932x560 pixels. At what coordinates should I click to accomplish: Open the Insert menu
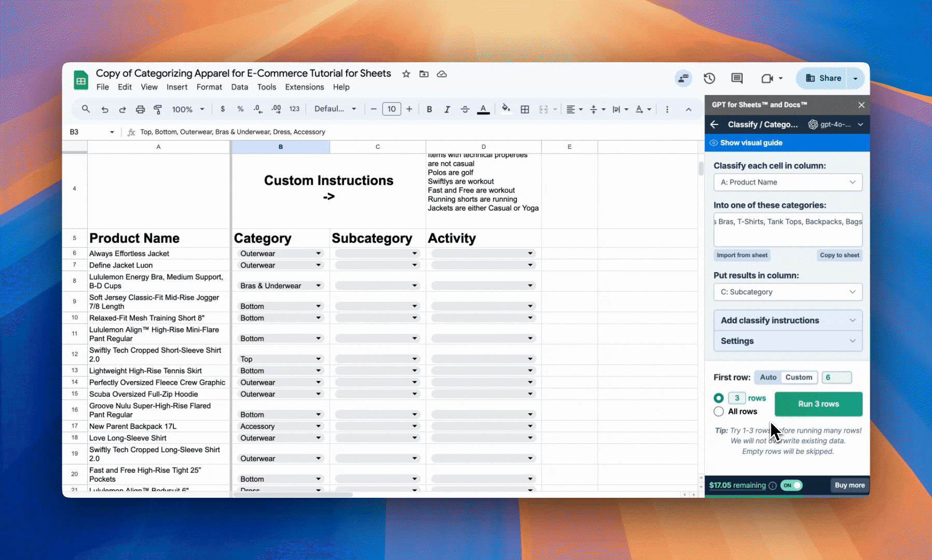click(x=177, y=87)
